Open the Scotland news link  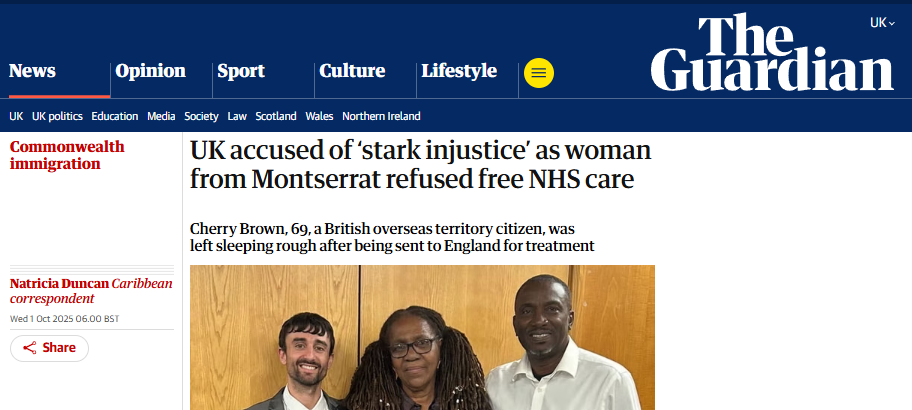276,116
